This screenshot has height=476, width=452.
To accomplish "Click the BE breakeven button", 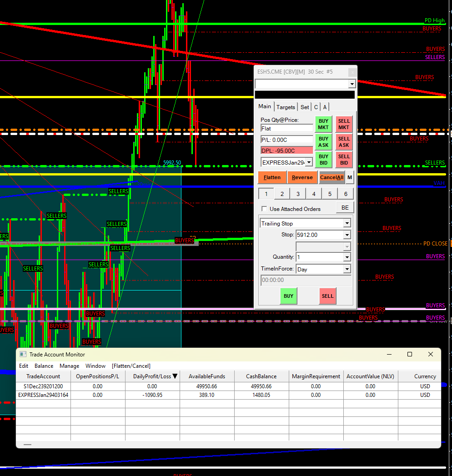I will 345,208.
